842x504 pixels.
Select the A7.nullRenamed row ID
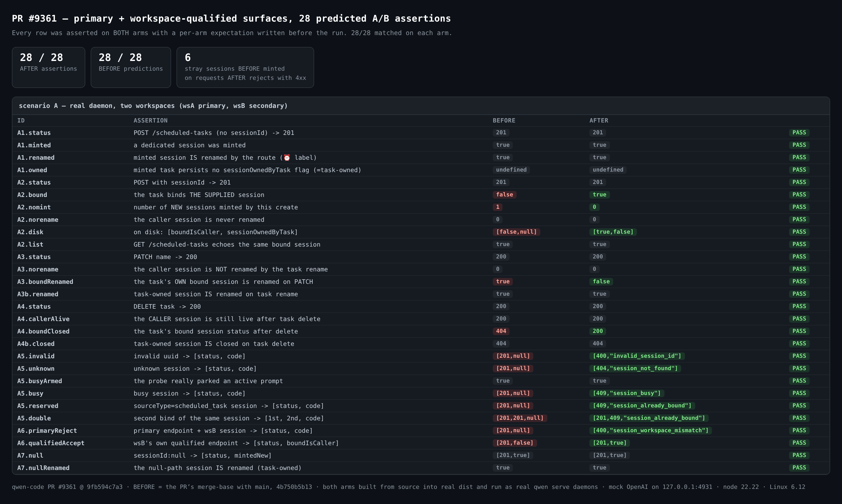43,468
